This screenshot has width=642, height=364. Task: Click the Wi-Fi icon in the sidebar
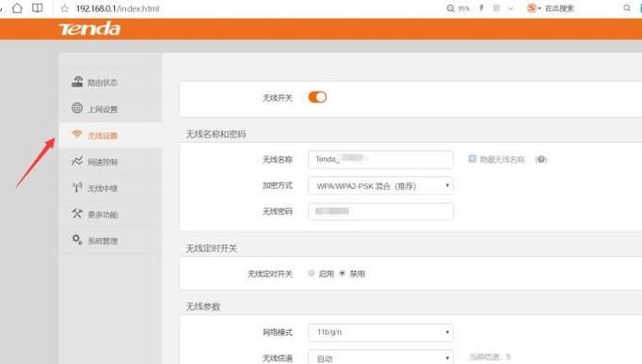click(77, 135)
